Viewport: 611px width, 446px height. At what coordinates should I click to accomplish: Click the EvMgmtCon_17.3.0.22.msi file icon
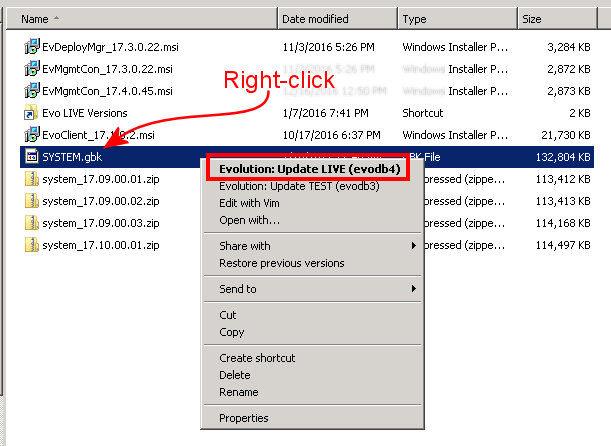[x=31, y=69]
